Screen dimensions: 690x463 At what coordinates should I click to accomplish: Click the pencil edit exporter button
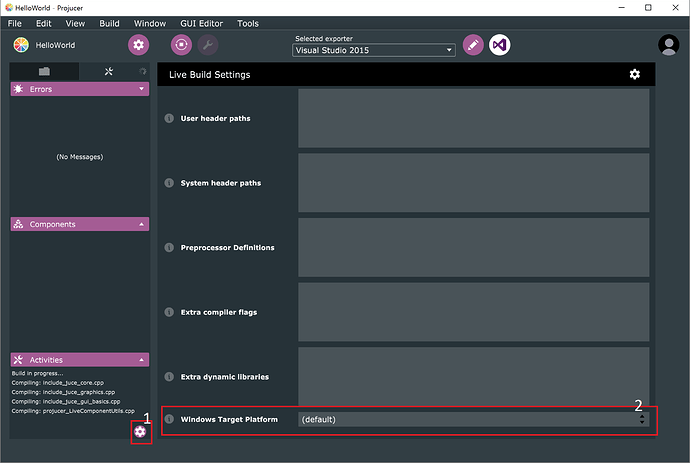pyautogui.click(x=473, y=45)
